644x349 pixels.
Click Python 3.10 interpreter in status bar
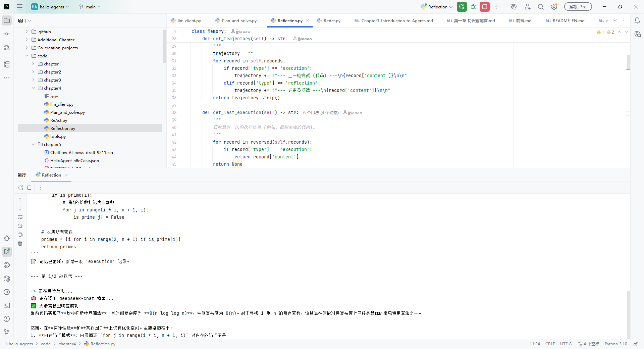coord(616,344)
